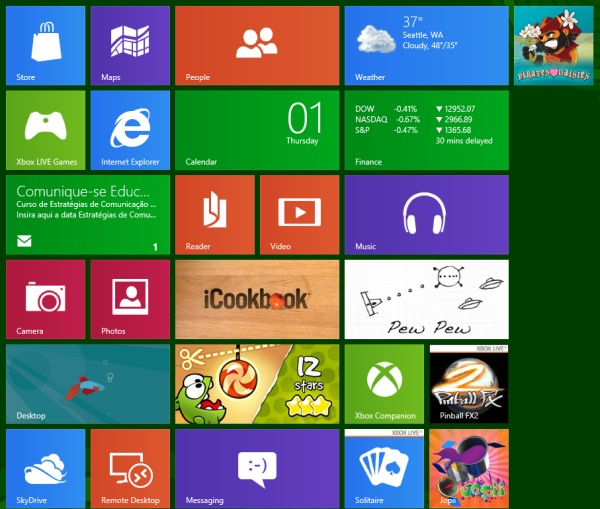
Task: Start the Solitaire tile
Action: point(384,469)
